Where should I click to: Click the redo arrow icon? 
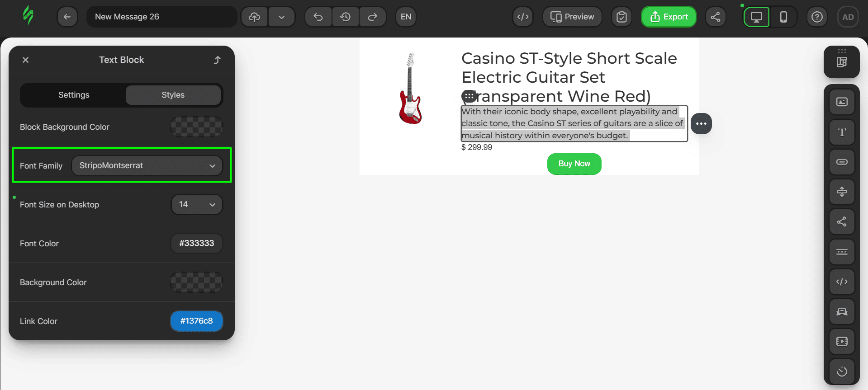372,17
